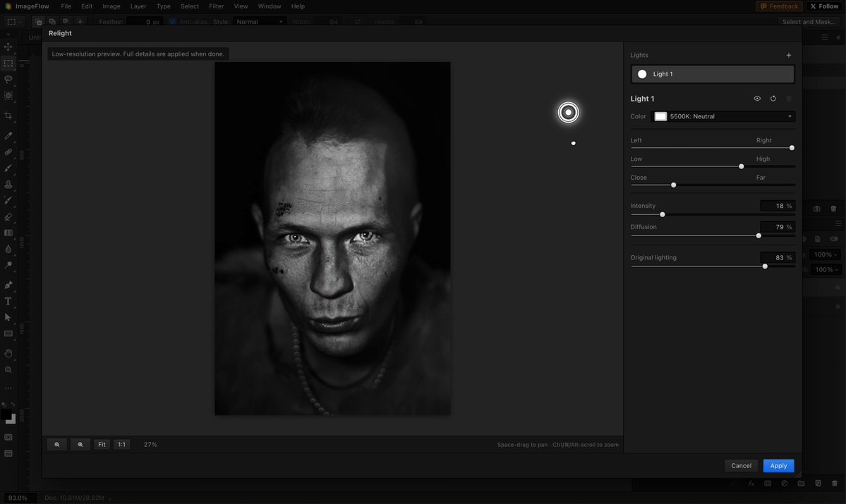This screenshot has height=504, width=846.
Task: Select the Dodge tool
Action: [x=8, y=265]
